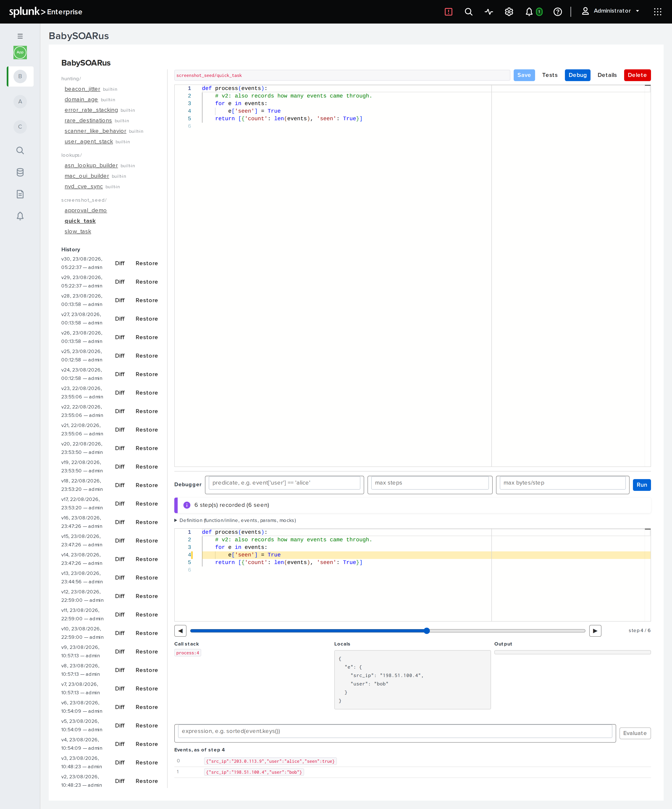The width and height of the screenshot is (672, 809).
Task: Expand the Definition disclosure section
Action: click(x=235, y=520)
